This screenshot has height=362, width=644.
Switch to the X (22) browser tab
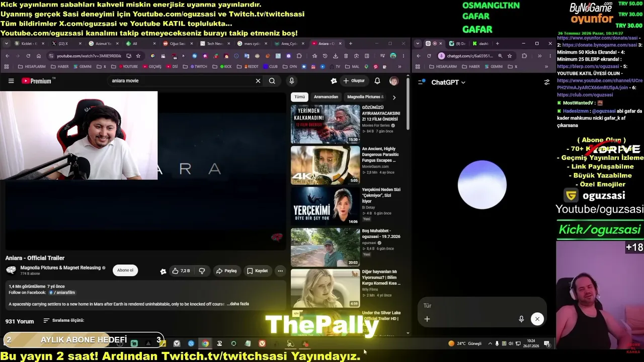point(66,44)
